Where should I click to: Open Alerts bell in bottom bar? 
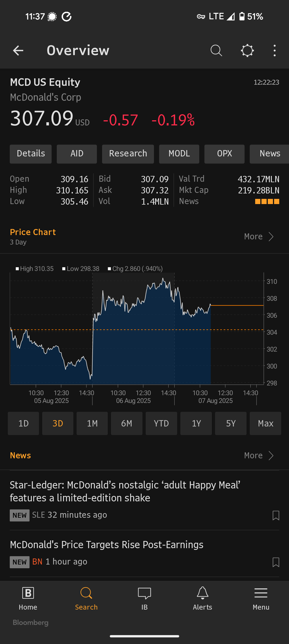click(x=202, y=599)
